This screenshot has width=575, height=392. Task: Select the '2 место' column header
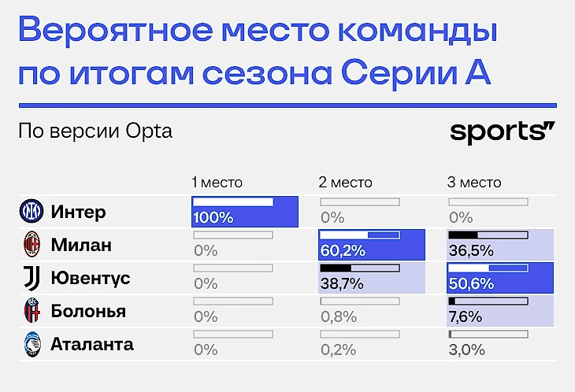point(345,183)
